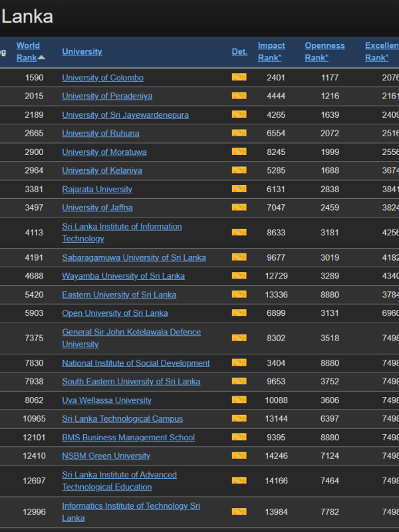Click Sabaragamuwa University of Sri Lanka link
The image size is (399, 532).
coord(134,257)
